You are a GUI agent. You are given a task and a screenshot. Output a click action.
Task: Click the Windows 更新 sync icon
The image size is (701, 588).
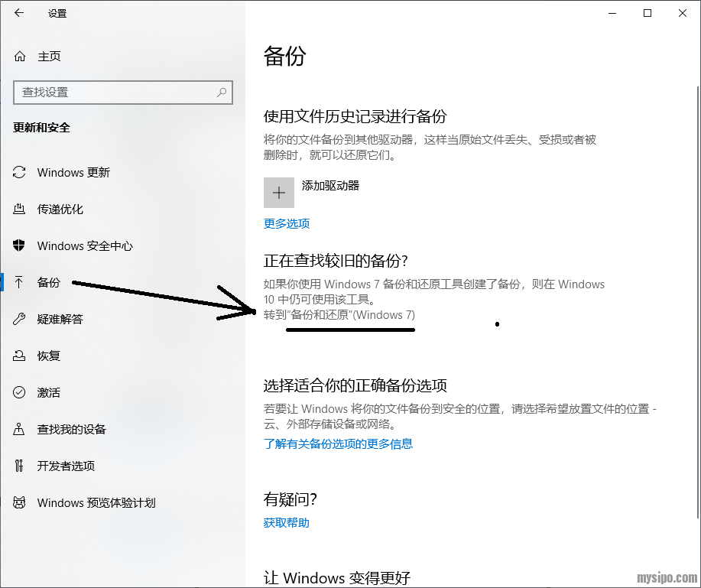(20, 173)
